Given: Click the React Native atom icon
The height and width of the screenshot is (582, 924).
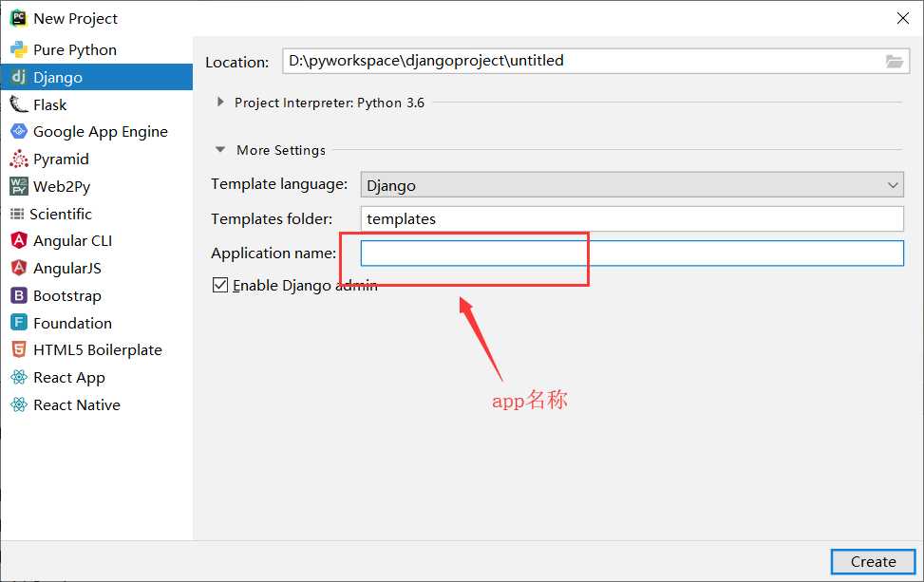Looking at the screenshot, I should (x=19, y=404).
